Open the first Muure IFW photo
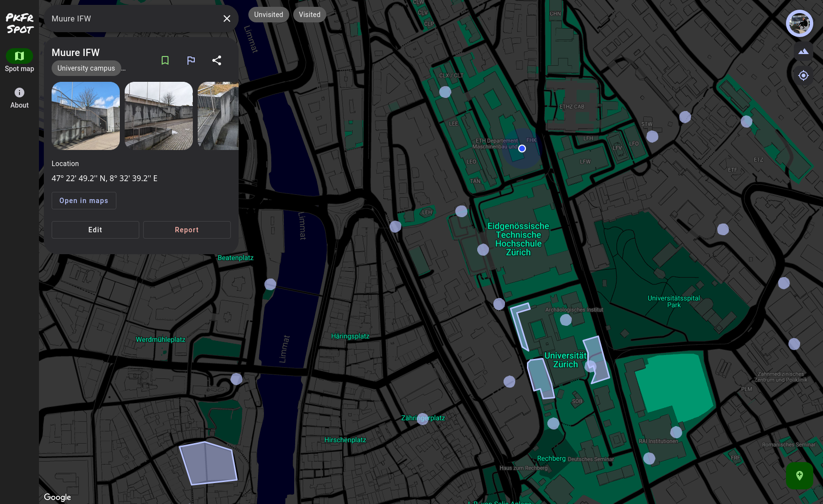This screenshot has width=823, height=504. 86,116
